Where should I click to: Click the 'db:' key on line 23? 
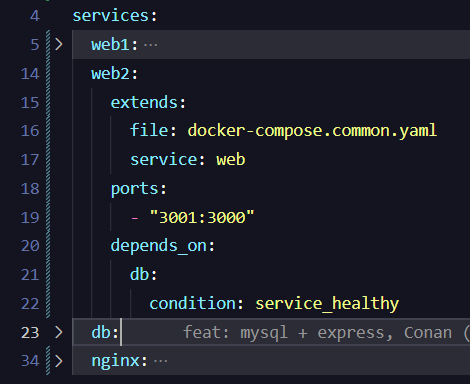(x=105, y=332)
